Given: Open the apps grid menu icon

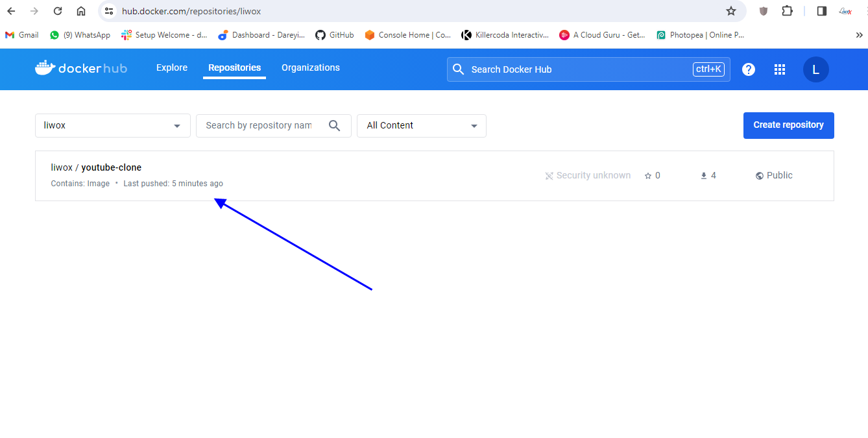Looking at the screenshot, I should [x=780, y=69].
